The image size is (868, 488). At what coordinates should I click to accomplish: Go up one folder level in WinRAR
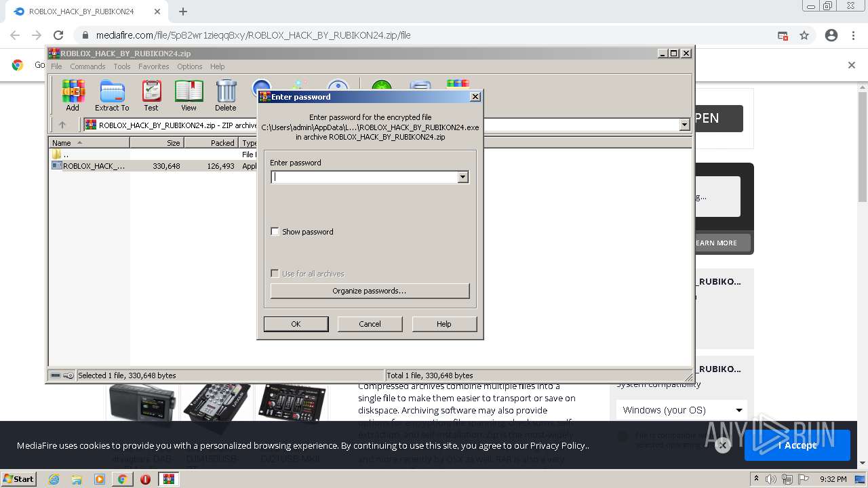coord(62,125)
